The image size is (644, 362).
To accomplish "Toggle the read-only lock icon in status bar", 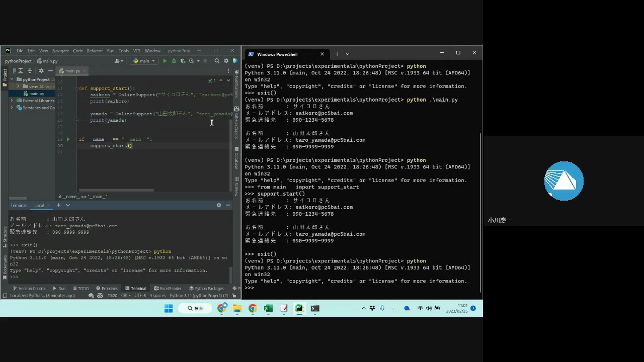I will (x=234, y=296).
